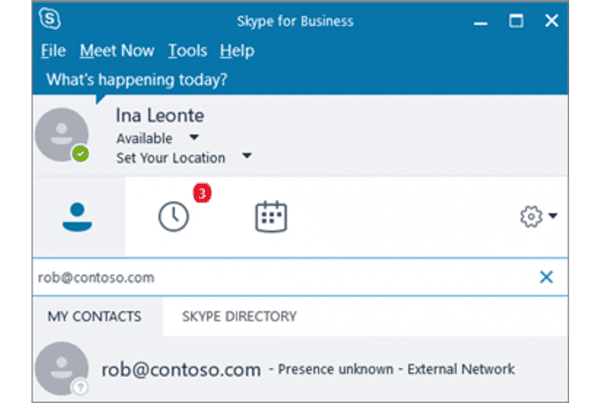Open the Meetings calendar icon tab
600x403 pixels.
271,217
